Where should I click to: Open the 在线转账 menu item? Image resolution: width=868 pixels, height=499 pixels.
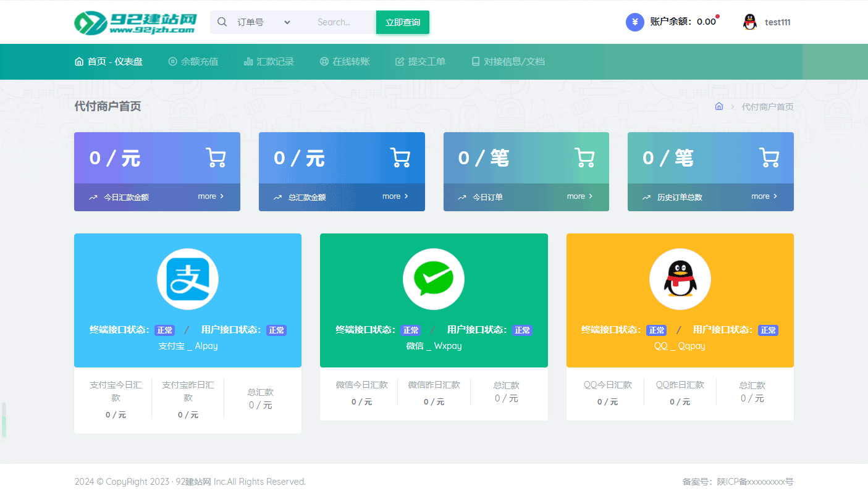click(x=345, y=62)
